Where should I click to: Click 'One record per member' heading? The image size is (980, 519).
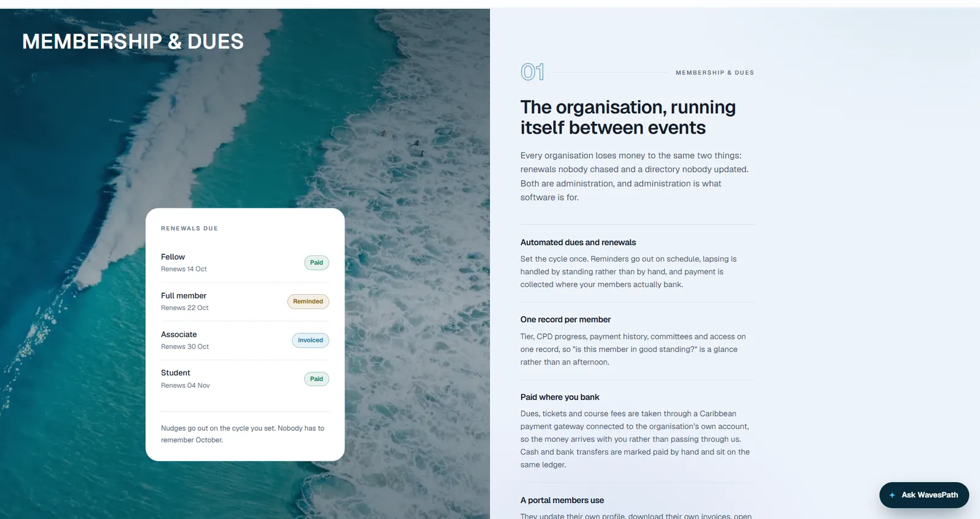point(565,320)
